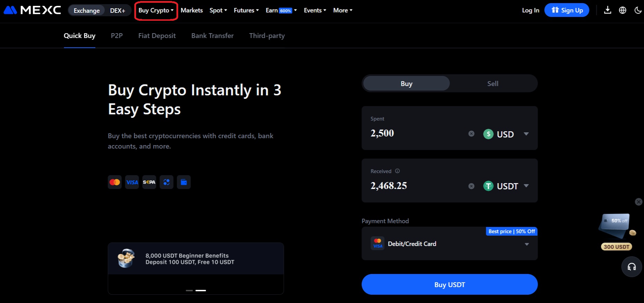
Task: Click the Sign Up button
Action: click(567, 10)
